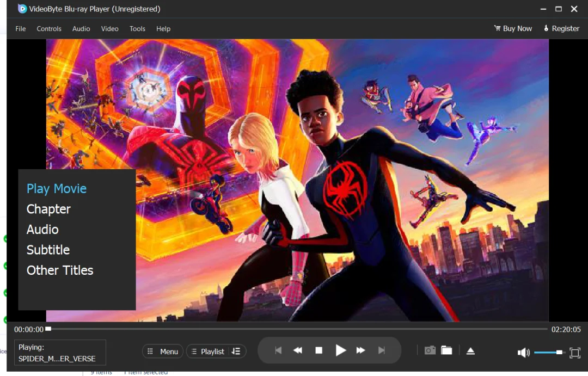This screenshot has height=376, width=588.
Task: Close the VideoByte player window
Action: [x=574, y=9]
